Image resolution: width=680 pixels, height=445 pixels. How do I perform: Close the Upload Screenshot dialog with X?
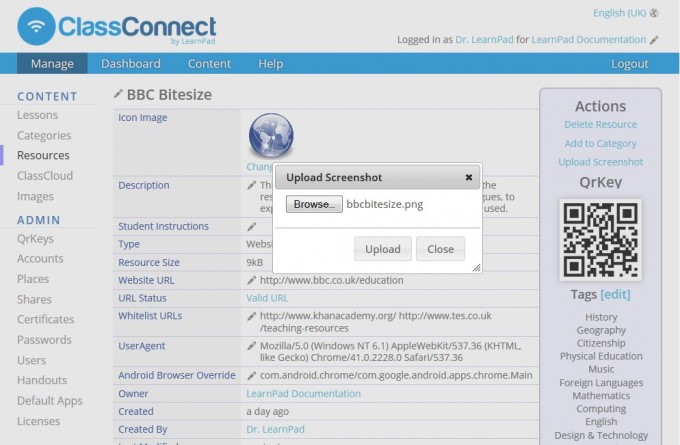(x=469, y=177)
